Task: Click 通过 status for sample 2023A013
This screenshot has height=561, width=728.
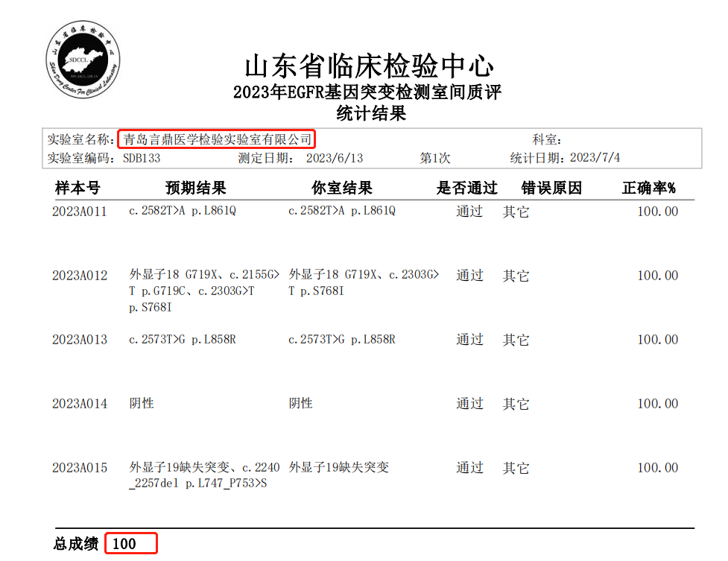Action: tap(469, 340)
